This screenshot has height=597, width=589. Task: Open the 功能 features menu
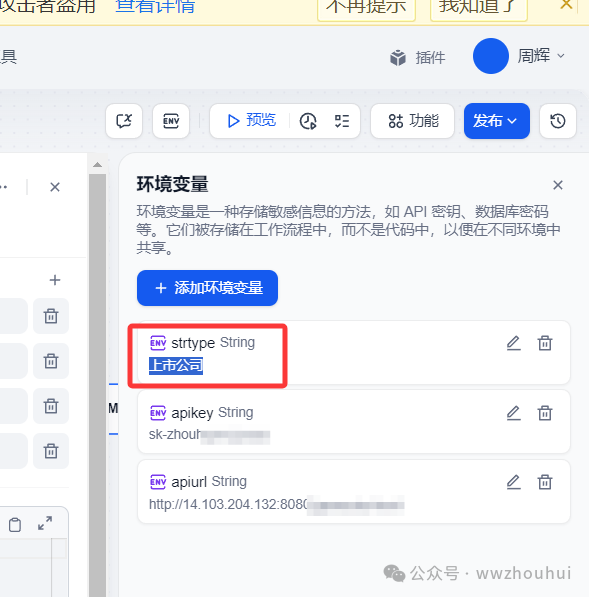(x=412, y=121)
